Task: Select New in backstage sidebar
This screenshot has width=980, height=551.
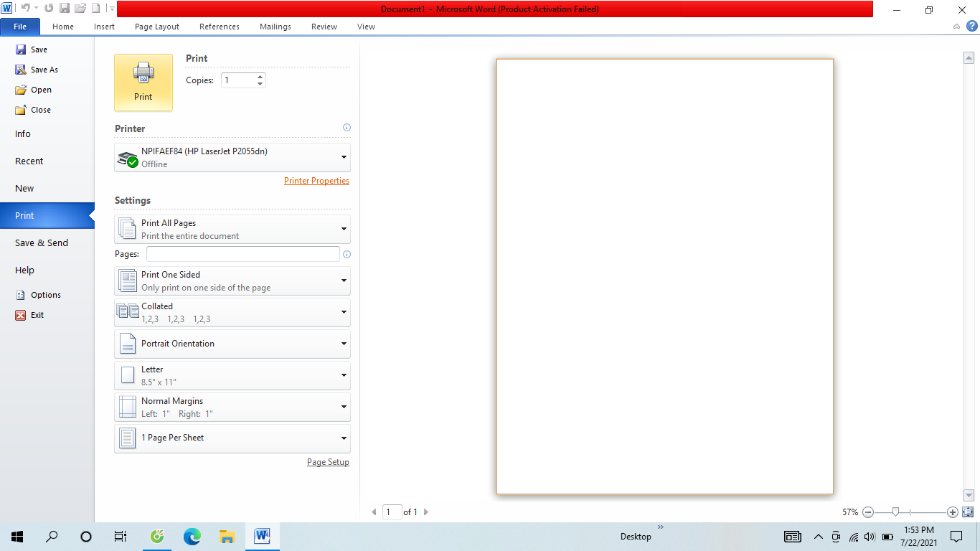Action: coord(47,189)
